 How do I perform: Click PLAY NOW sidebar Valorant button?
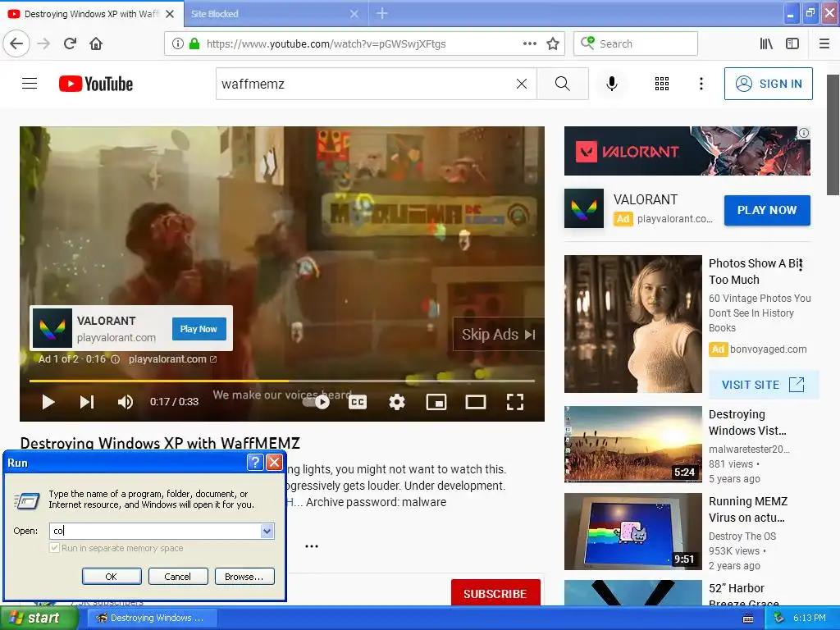pos(767,210)
